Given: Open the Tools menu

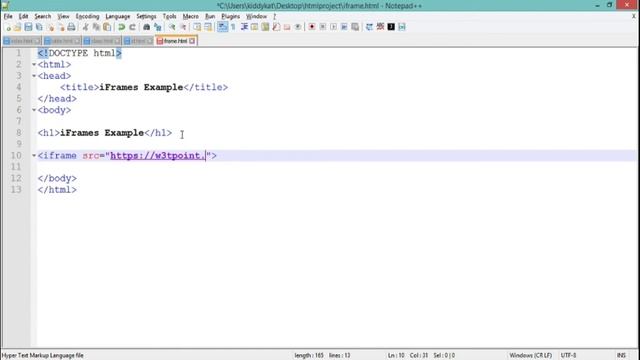Looking at the screenshot, I should click(x=169, y=16).
